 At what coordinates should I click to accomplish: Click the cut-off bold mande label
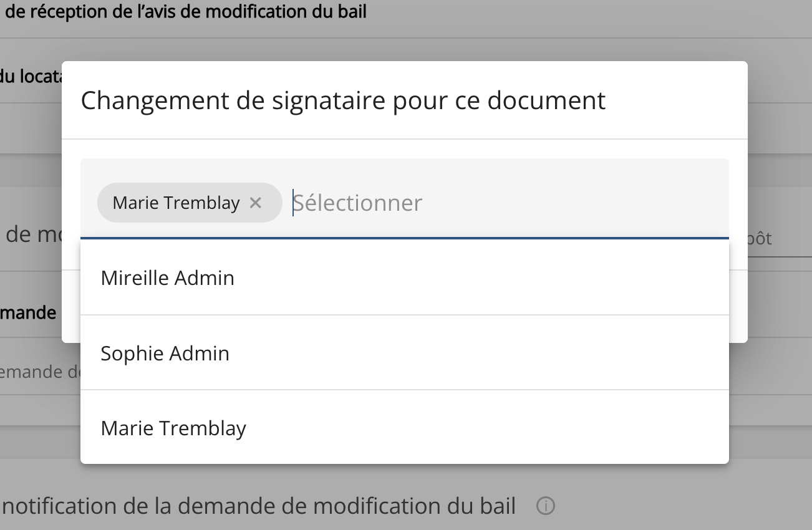29,312
